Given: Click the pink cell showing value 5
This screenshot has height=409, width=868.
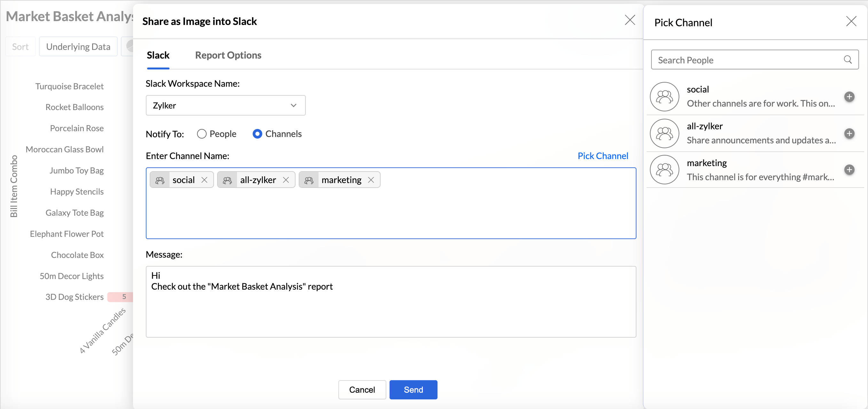Looking at the screenshot, I should click(120, 297).
